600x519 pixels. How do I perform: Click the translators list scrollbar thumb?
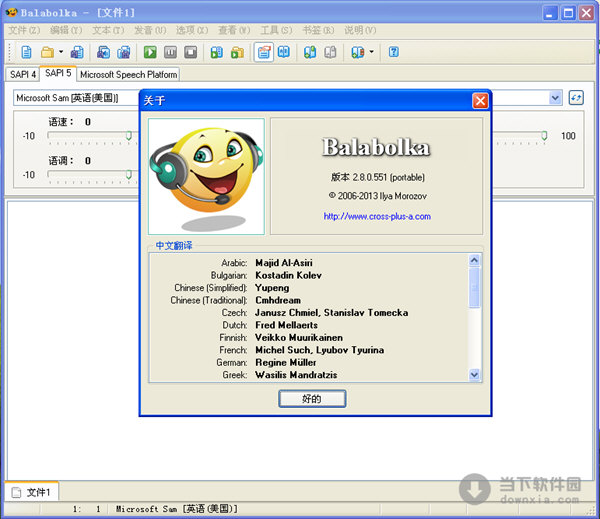pyautogui.click(x=474, y=287)
